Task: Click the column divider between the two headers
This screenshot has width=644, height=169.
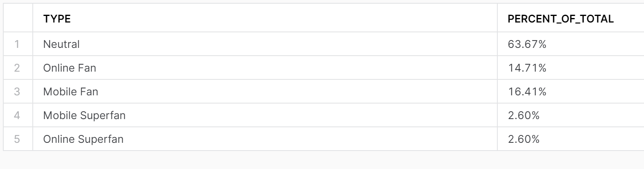Action: point(497,19)
